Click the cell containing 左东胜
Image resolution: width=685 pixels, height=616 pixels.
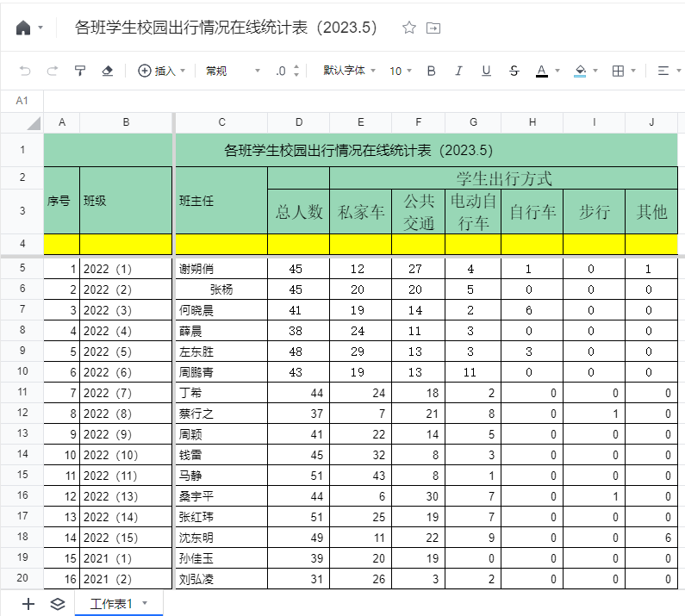[221, 352]
